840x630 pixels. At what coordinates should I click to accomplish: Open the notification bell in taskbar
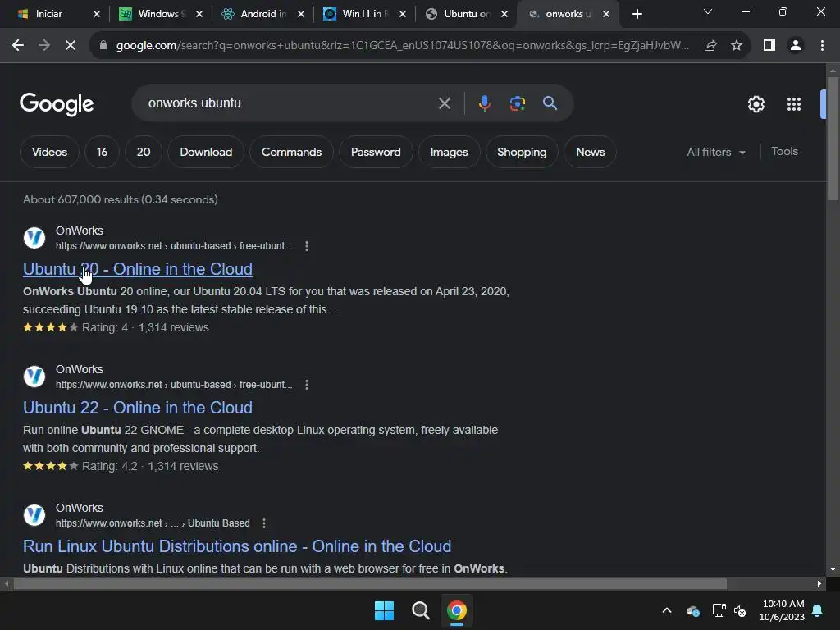click(818, 610)
